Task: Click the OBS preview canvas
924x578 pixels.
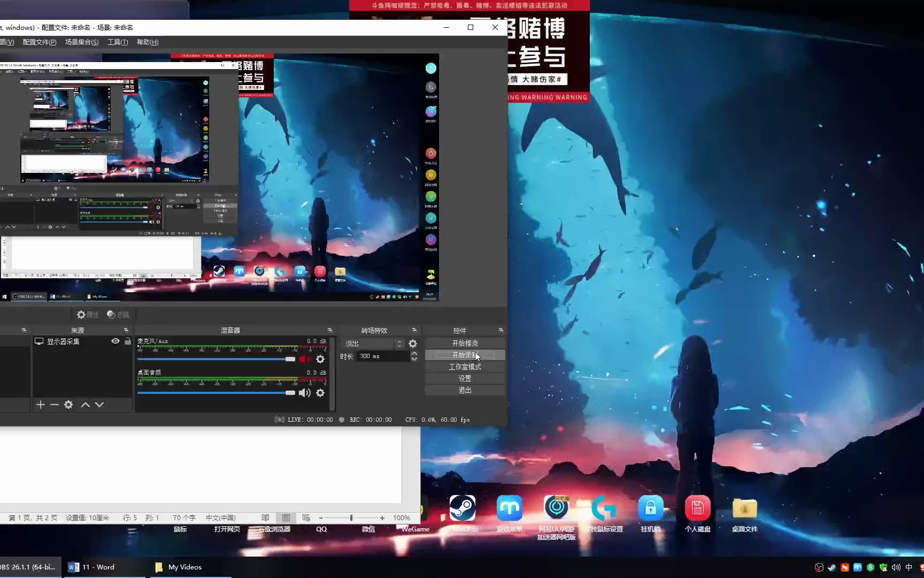Action: tap(219, 177)
